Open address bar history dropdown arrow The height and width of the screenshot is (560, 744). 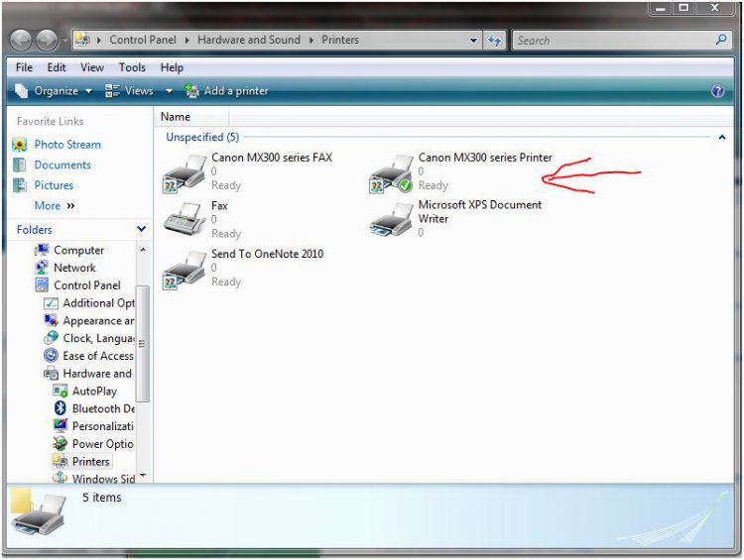(x=473, y=41)
